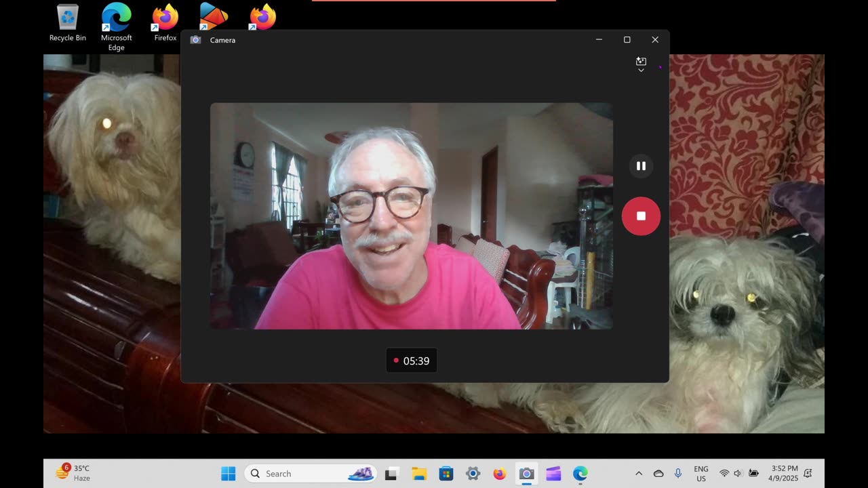Image resolution: width=868 pixels, height=488 pixels.
Task: Close the Camera window
Action: click(x=655, y=40)
